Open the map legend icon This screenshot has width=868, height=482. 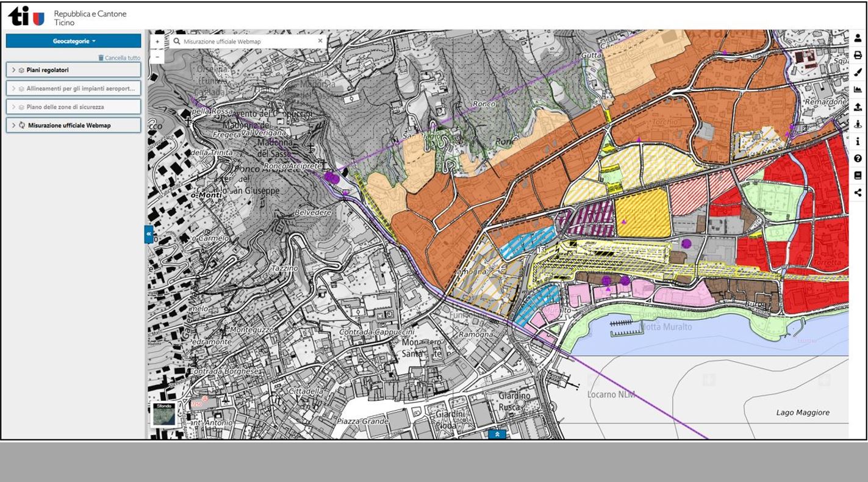tap(859, 174)
